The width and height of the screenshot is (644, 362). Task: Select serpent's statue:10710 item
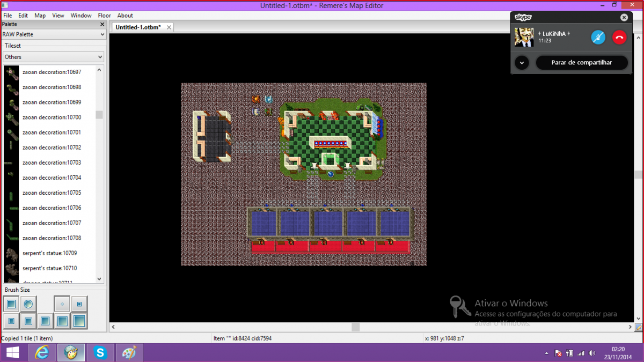coord(49,268)
